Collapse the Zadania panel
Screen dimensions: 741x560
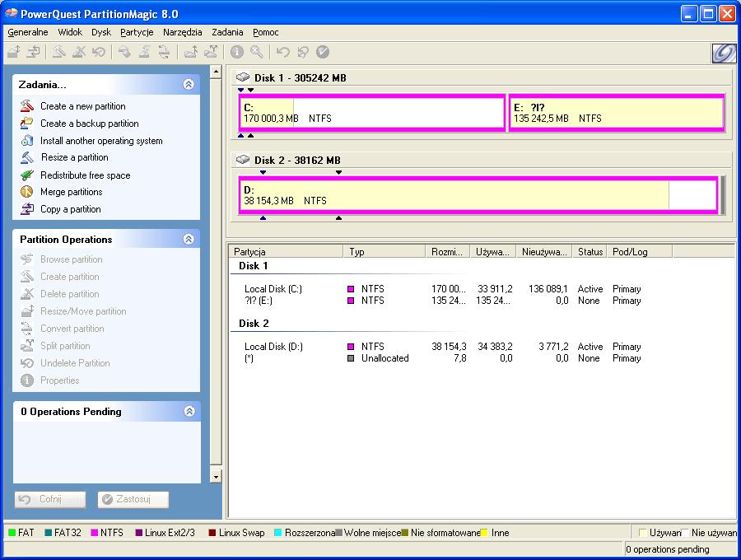point(189,84)
